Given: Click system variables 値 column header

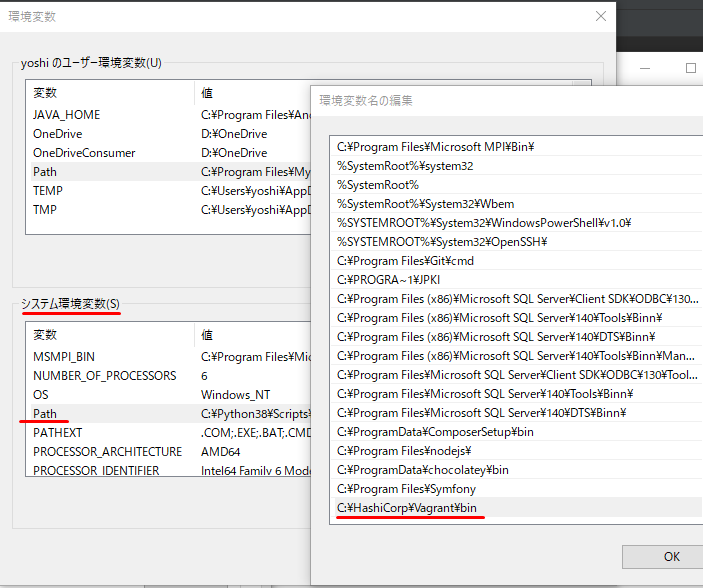Looking at the screenshot, I should pos(253,335).
